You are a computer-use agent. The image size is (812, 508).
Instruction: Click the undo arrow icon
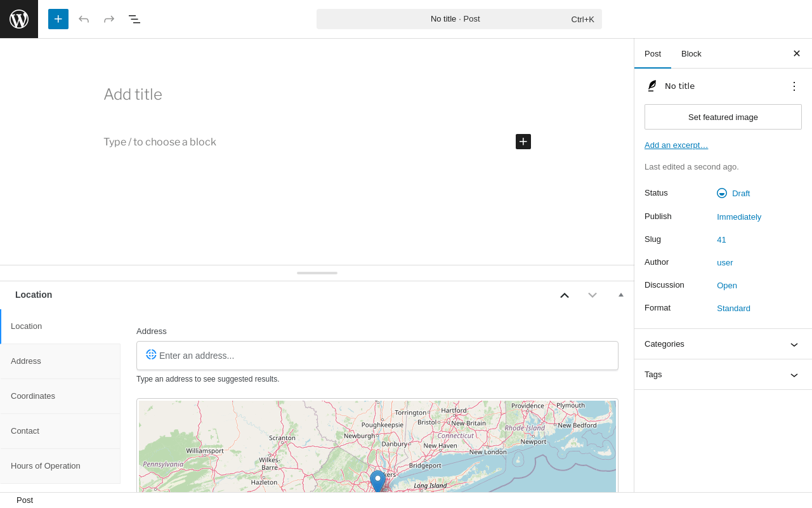[x=84, y=19]
